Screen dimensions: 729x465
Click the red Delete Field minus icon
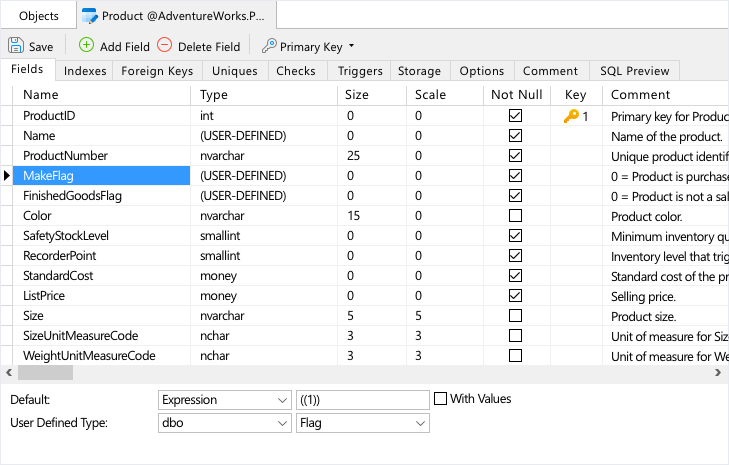165,45
